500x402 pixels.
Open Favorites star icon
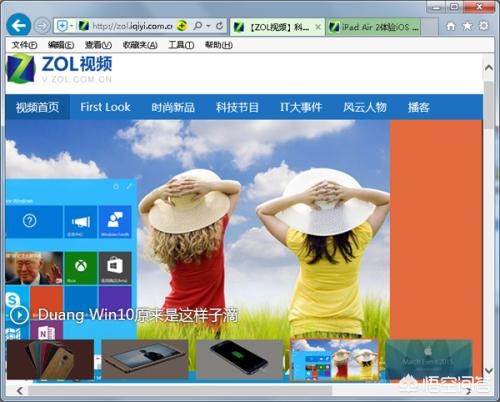(x=467, y=26)
